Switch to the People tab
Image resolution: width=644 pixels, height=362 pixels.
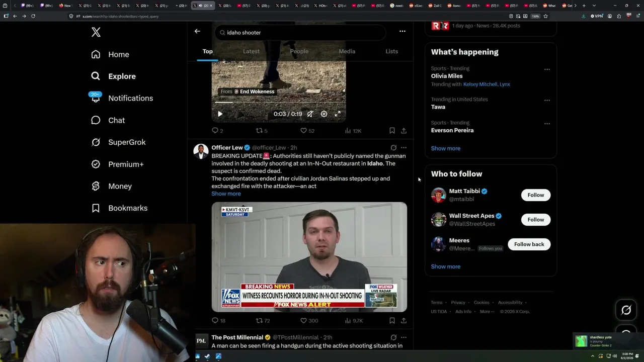tap(299, 51)
